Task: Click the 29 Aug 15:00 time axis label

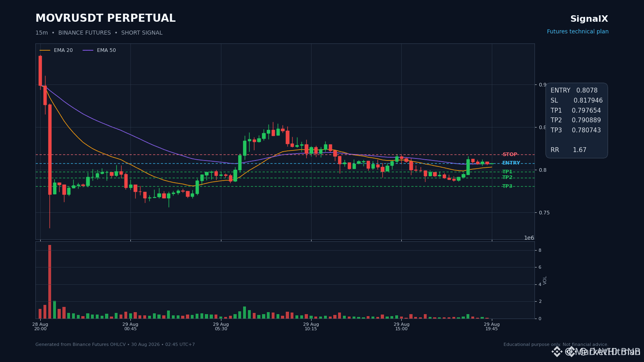Action: [x=401, y=326]
